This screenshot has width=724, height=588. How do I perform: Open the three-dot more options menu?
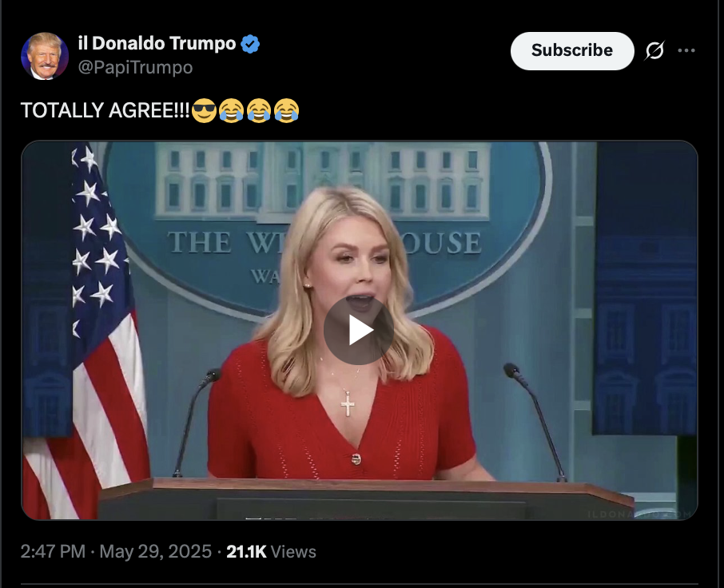pyautogui.click(x=686, y=50)
